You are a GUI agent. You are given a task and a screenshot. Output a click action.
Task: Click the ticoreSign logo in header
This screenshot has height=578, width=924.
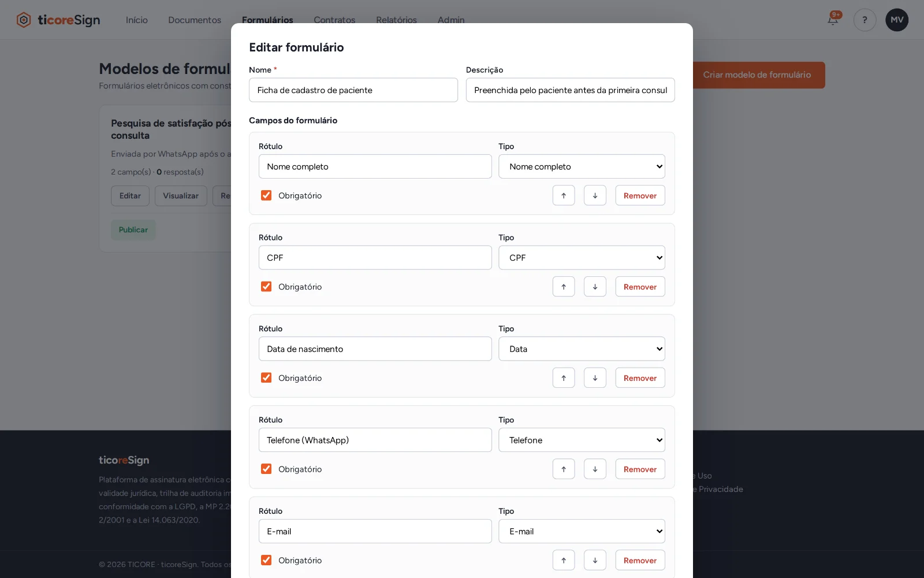pyautogui.click(x=58, y=20)
